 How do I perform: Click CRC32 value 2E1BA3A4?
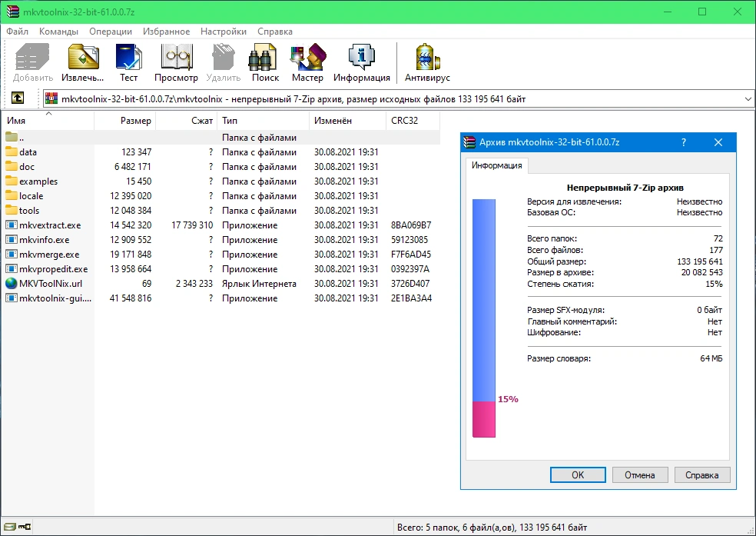point(411,298)
